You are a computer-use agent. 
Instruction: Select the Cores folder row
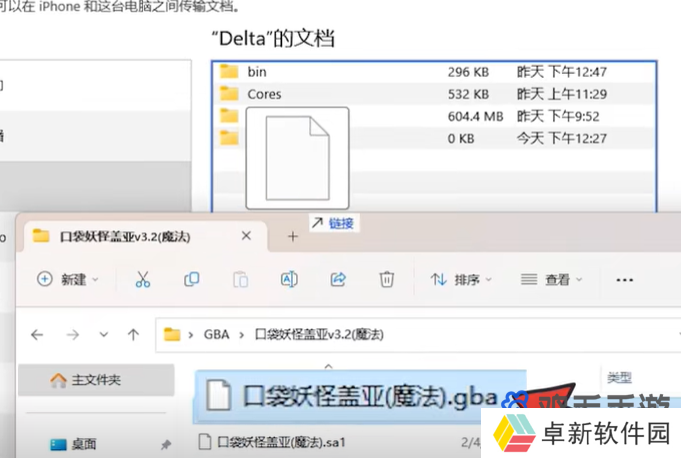[434, 94]
